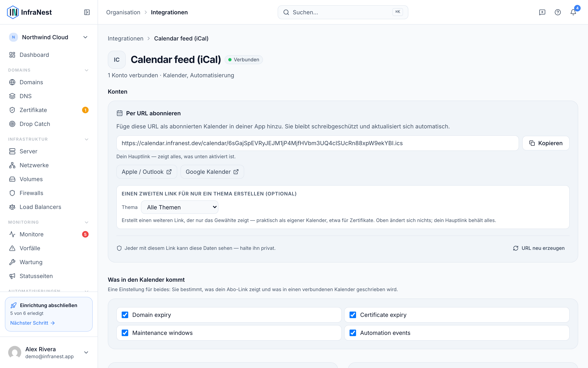
Task: Uncheck the Domain expiry checkbox
Action: pos(125,315)
